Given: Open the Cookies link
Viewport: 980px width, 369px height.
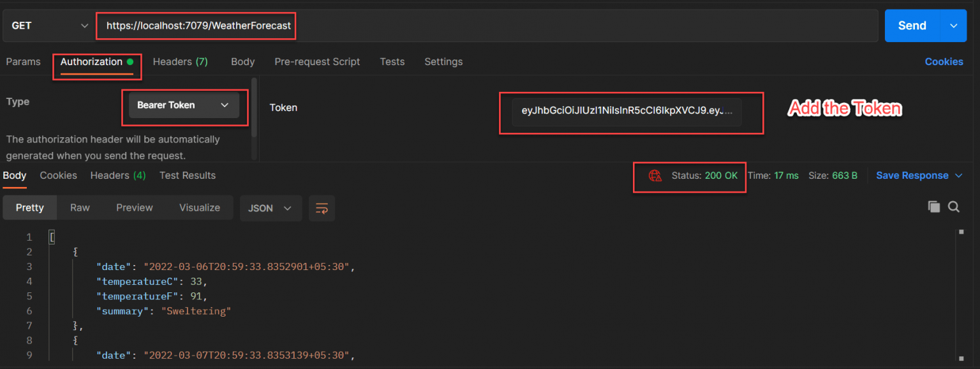Looking at the screenshot, I should coord(944,62).
